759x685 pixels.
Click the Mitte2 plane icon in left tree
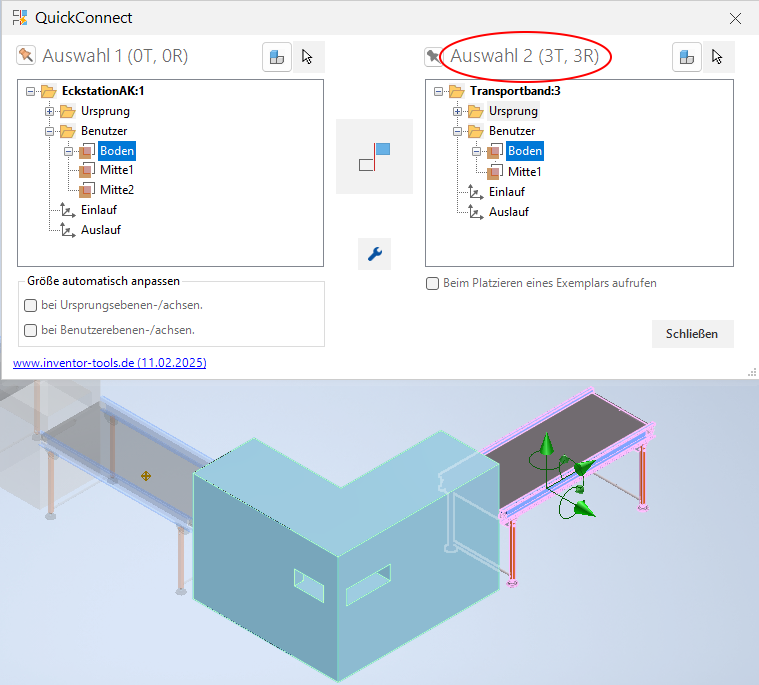click(87, 190)
